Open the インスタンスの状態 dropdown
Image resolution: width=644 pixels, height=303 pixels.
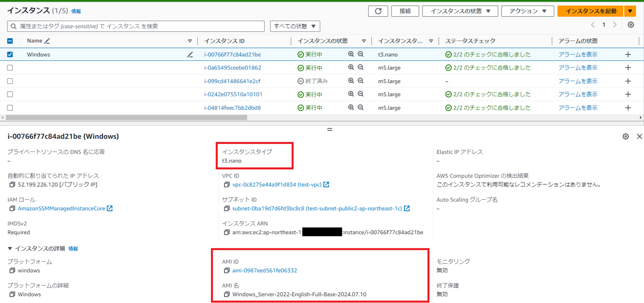click(460, 11)
